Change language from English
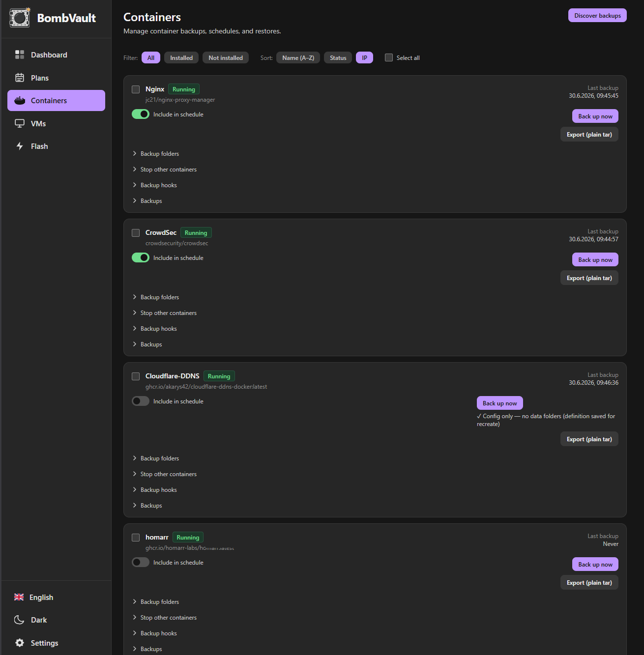This screenshot has width=644, height=655. coord(56,597)
